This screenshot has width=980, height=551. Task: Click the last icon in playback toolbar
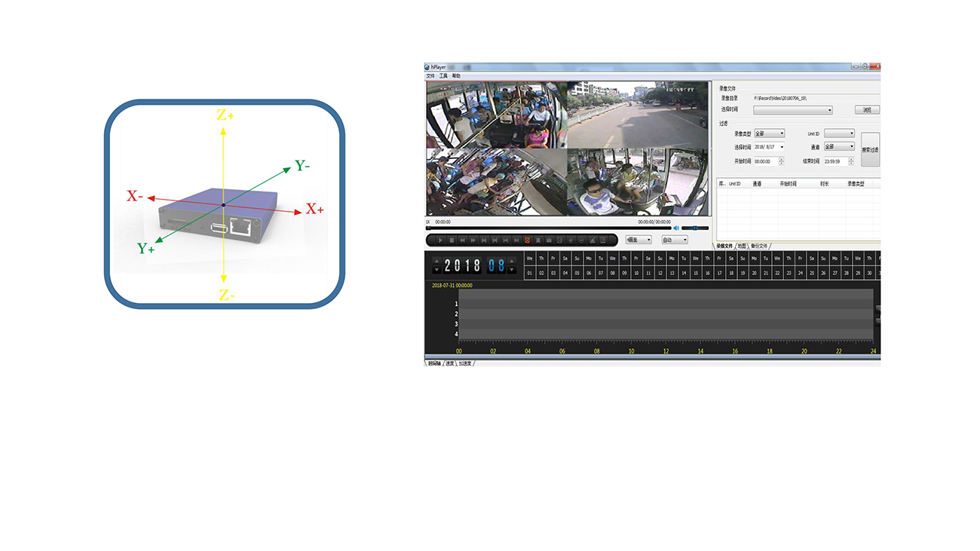(x=603, y=240)
